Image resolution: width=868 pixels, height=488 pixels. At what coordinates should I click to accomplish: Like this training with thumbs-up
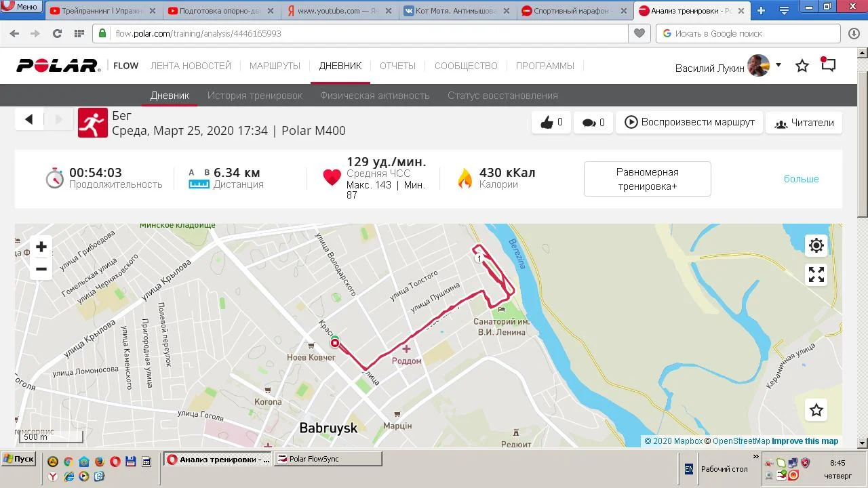pyautogui.click(x=551, y=123)
